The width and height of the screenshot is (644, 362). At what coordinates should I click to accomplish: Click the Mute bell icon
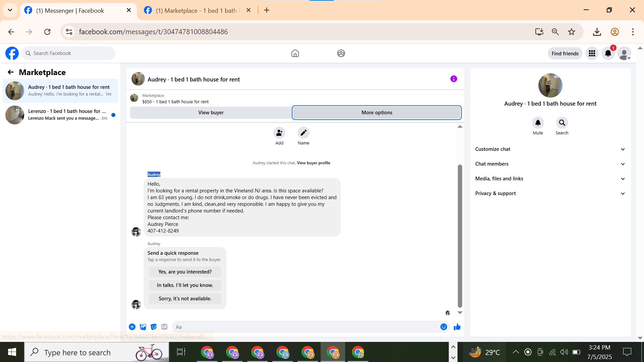click(538, 123)
